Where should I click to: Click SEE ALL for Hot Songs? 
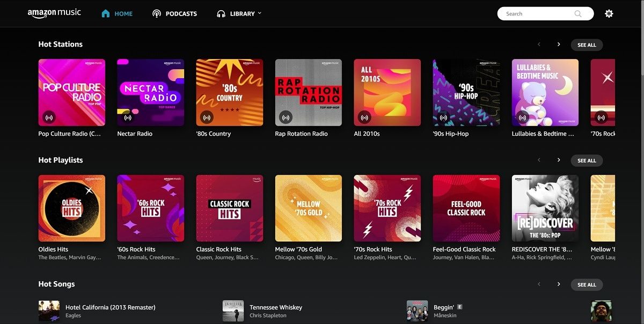pyautogui.click(x=587, y=285)
